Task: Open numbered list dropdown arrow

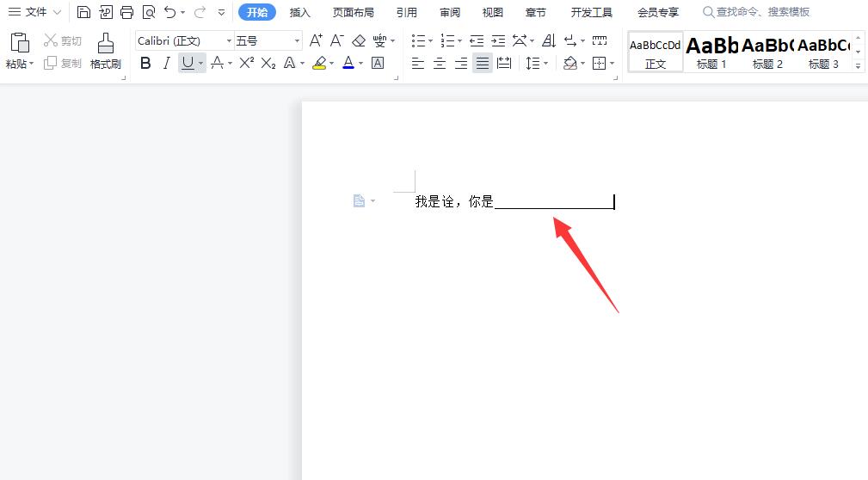Action: pyautogui.click(x=459, y=41)
